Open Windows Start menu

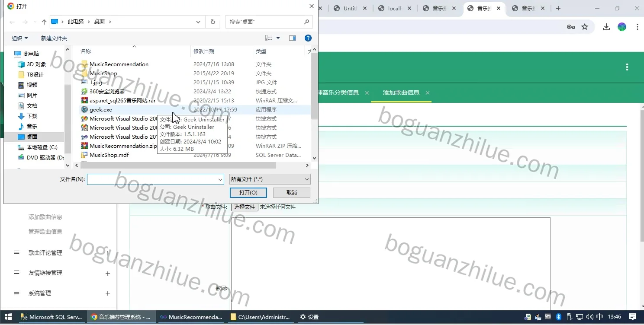point(8,317)
